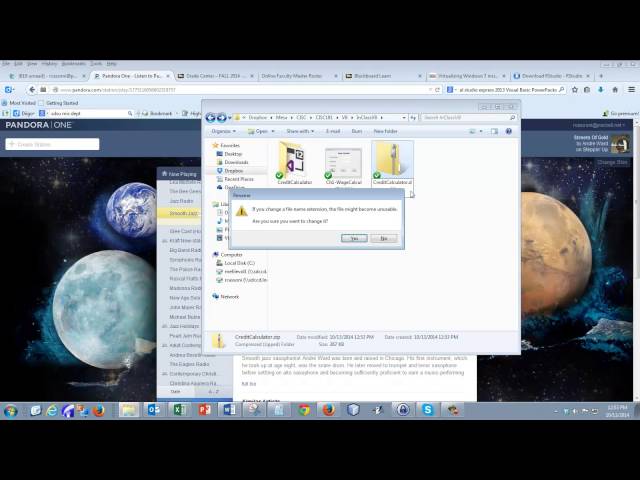Switch to Download RStudio browser tab
The image size is (640, 480).
click(552, 76)
